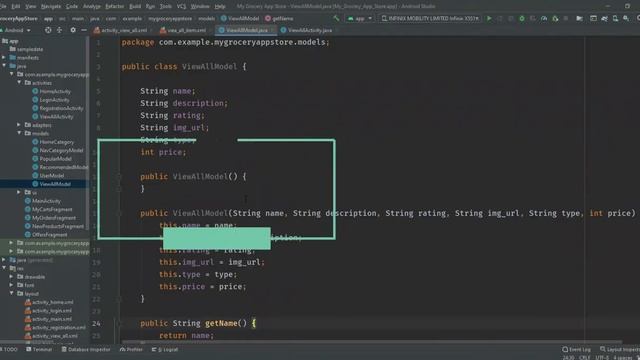Screen dimensions: 640x360
Task: Select UserModel file
Action: pyautogui.click(x=48, y=176)
